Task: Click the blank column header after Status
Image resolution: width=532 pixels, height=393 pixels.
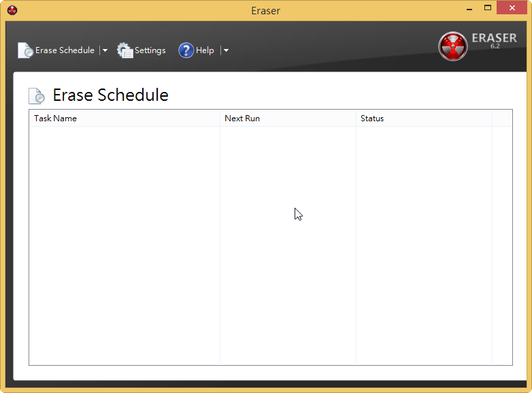Action: click(x=501, y=119)
